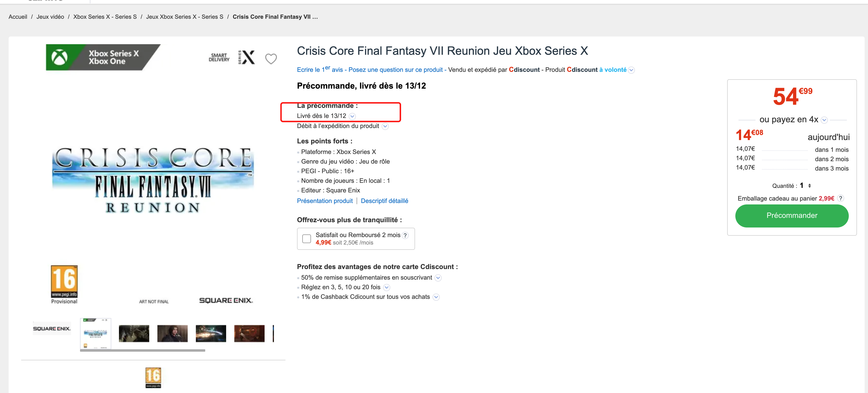Open the Descriptif détaillé link
Viewport: 868px width, 393px height.
tap(384, 201)
